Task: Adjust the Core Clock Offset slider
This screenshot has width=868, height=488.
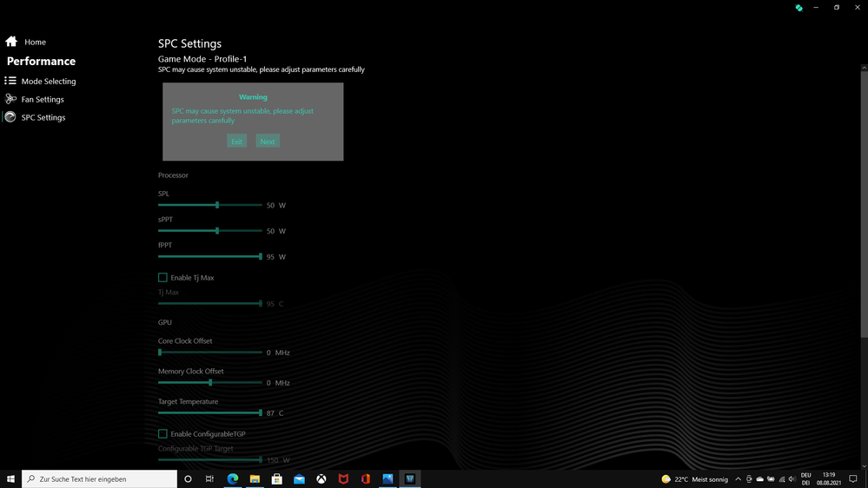Action: tap(209, 352)
